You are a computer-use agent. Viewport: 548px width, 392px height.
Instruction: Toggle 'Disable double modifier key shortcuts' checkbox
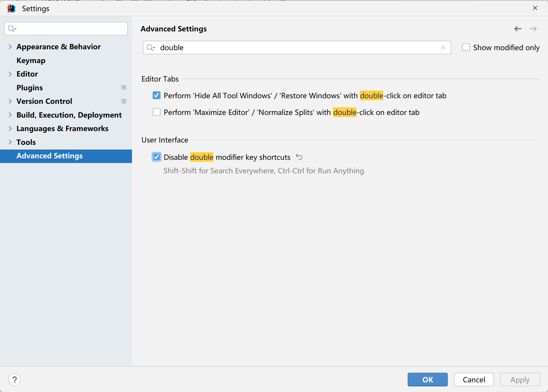pos(157,157)
